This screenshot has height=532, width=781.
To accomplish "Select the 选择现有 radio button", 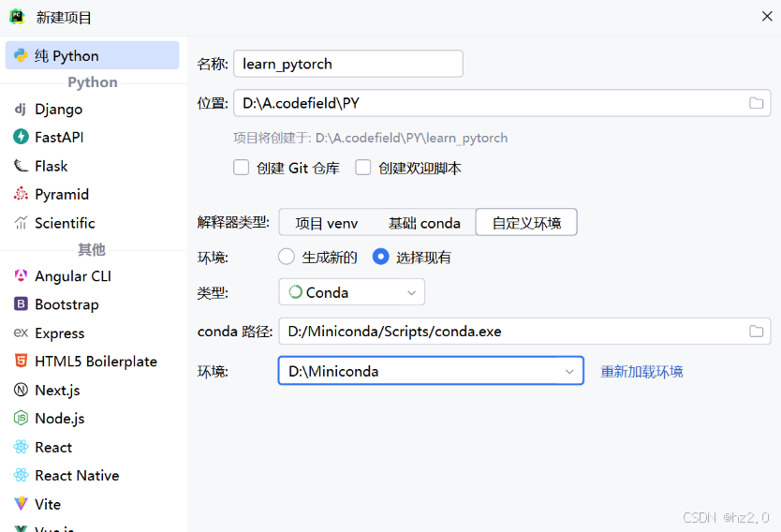I will tap(380, 257).
